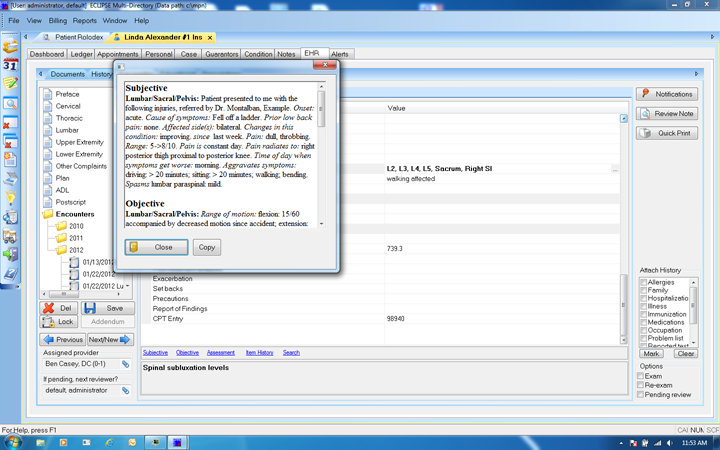Viewport: 720px width, 450px height.
Task: Open the Item History link
Action: [259, 353]
